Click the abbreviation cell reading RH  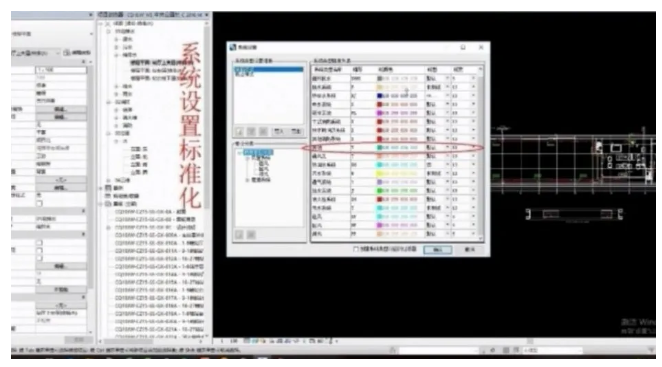[362, 165]
